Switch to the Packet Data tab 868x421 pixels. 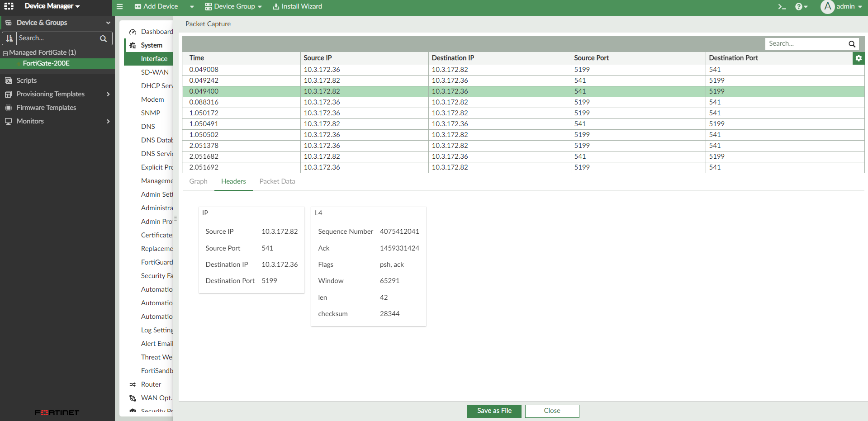(277, 181)
